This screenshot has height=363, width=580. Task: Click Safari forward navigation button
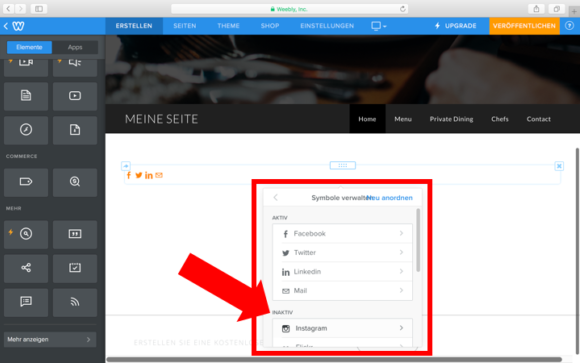[x=21, y=9]
